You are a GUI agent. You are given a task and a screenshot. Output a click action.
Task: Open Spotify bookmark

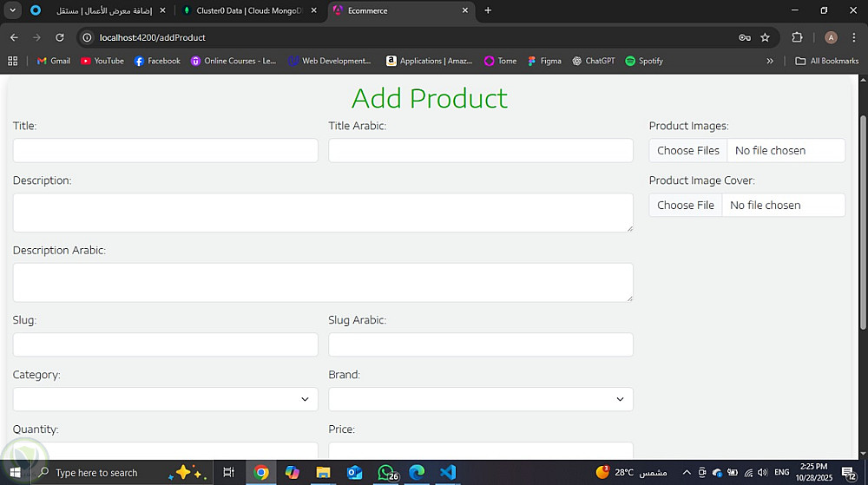(x=644, y=61)
